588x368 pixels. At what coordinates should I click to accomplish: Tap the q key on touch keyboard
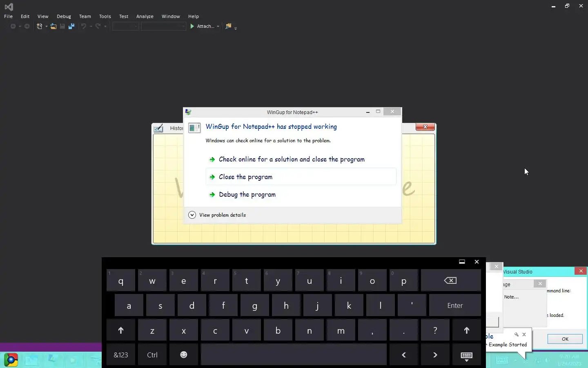point(121,280)
